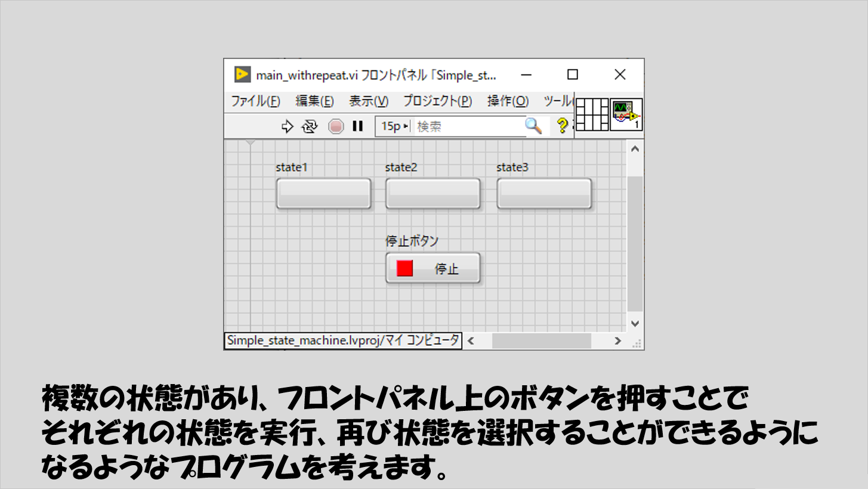Start Run Continuously mode
Screen dimensions: 868x489
[310, 126]
